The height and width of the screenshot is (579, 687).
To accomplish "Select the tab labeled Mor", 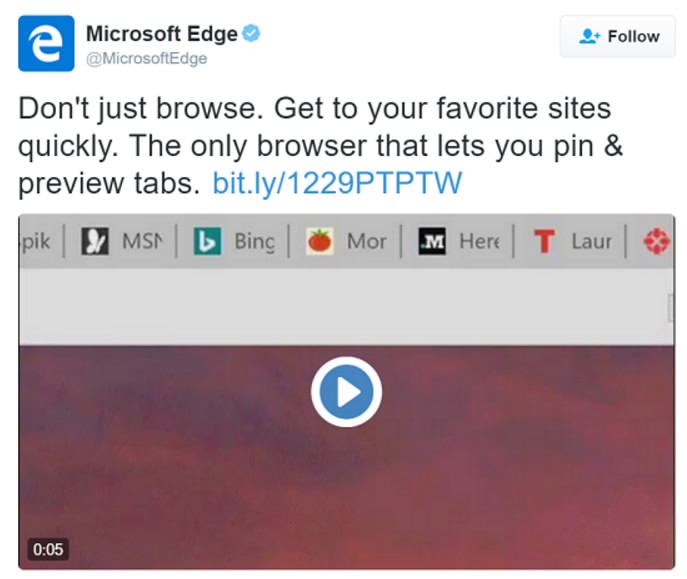I will click(366, 242).
